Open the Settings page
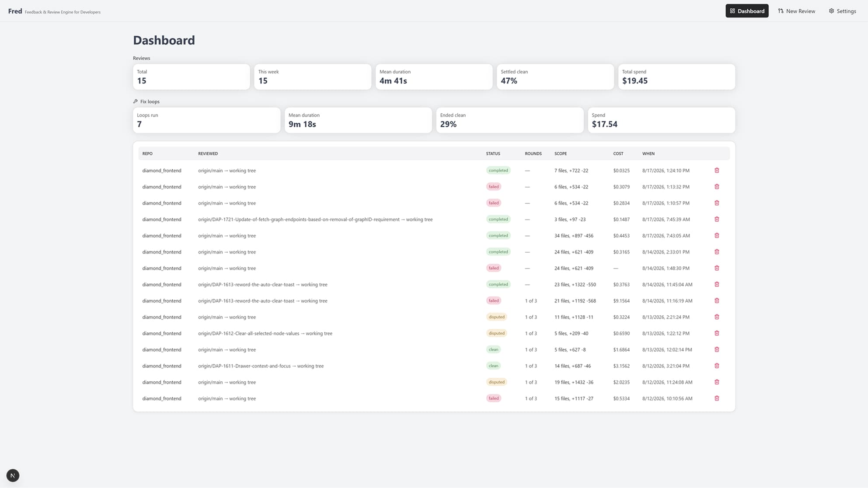 842,11
